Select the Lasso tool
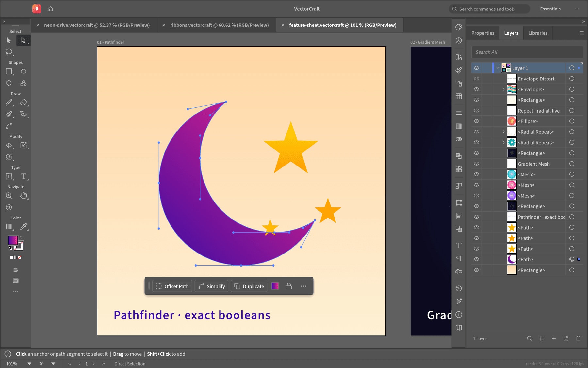The width and height of the screenshot is (588, 368). click(x=9, y=52)
